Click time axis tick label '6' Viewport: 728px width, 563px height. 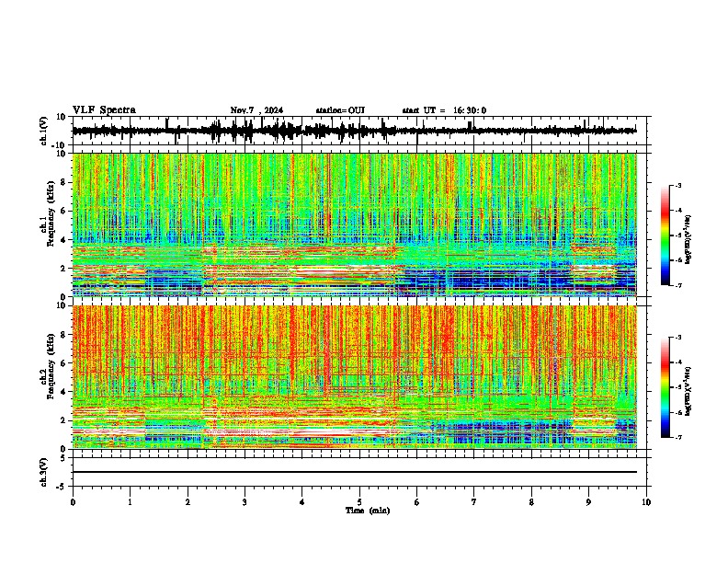click(417, 502)
